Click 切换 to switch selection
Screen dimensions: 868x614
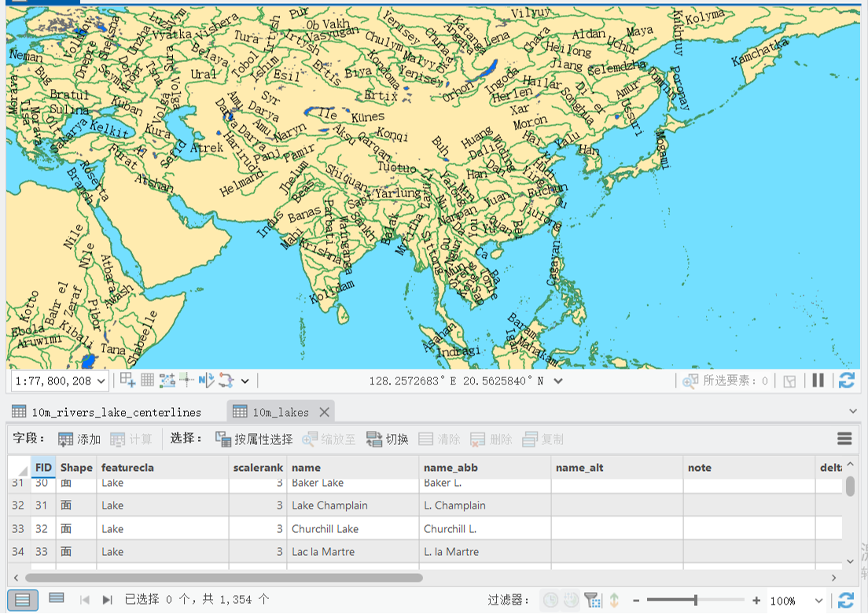pos(388,439)
